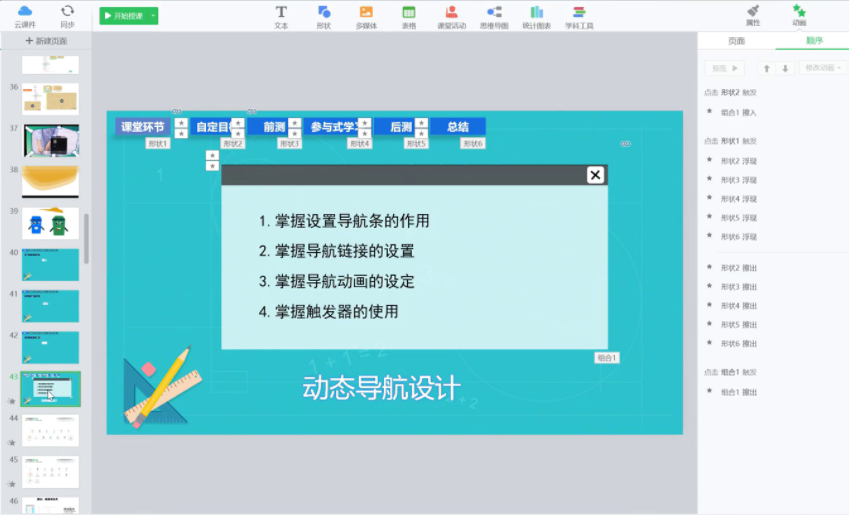This screenshot has height=515, width=849.
Task: Click the slide panel vertical scrollbar
Action: point(86,238)
